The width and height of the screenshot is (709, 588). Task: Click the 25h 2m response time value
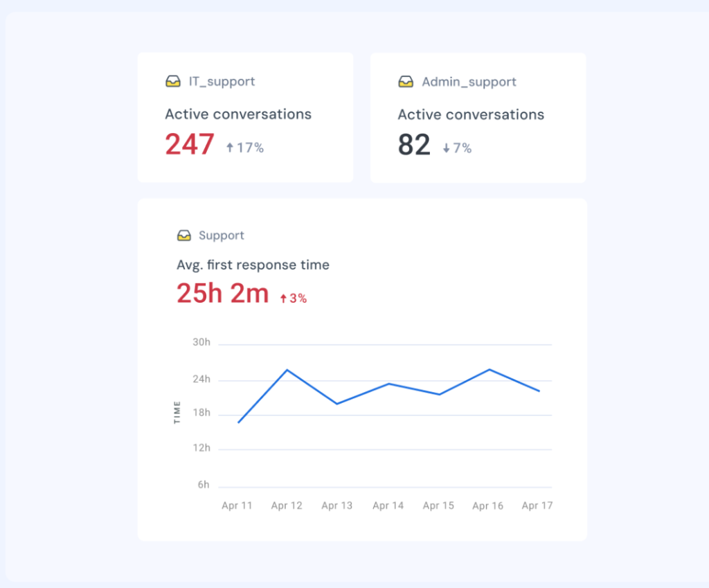(222, 294)
